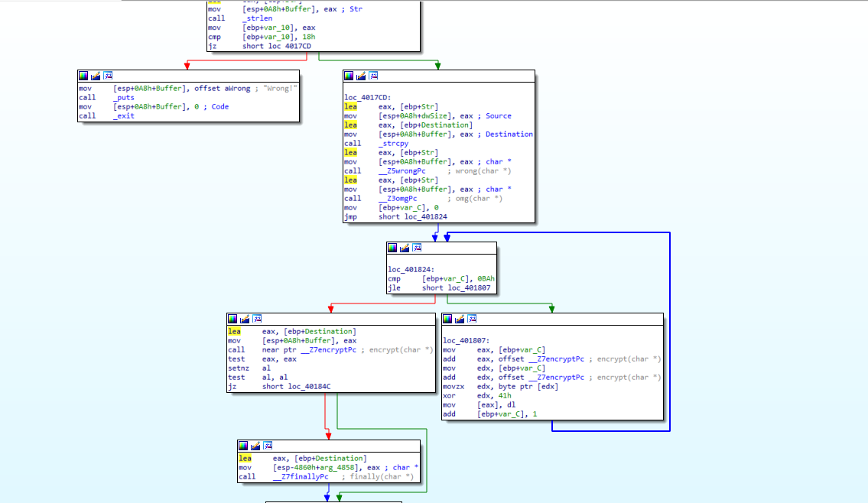Screen dimensions: 868x503
Task: Click 'jz short loc_4017CD' jump line
Action: [x=259, y=46]
